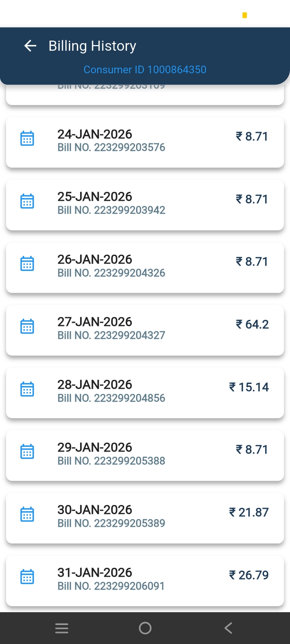Tap the ₹ 15.14 bill amount
This screenshot has width=290, height=644.
249,387
